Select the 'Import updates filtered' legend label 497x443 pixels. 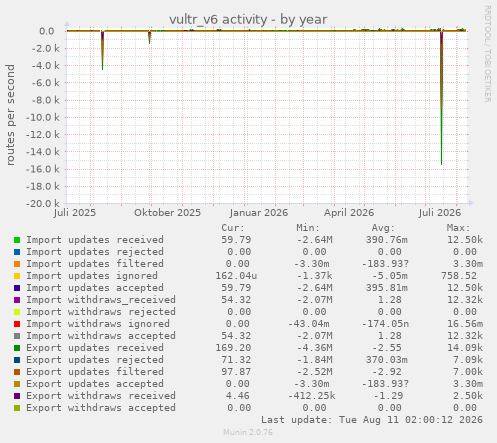coord(95,264)
